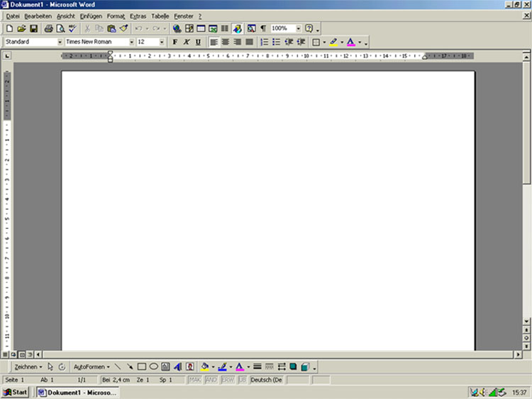Center-align the paragraph text
Screen dimensions: 532x399
pos(226,42)
